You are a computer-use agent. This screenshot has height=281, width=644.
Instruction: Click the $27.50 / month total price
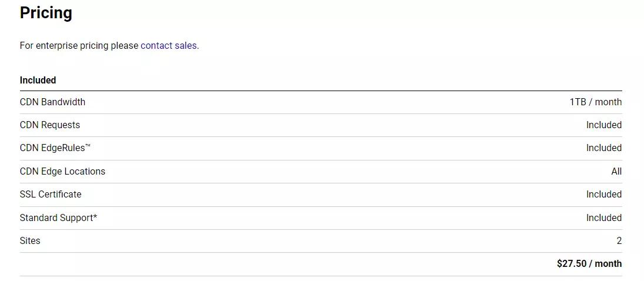coord(589,264)
